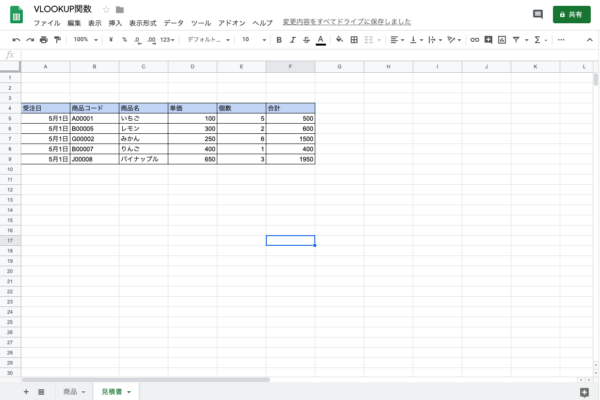Open horizontal align dropdown
The height and width of the screenshot is (400, 600).
[x=397, y=39]
